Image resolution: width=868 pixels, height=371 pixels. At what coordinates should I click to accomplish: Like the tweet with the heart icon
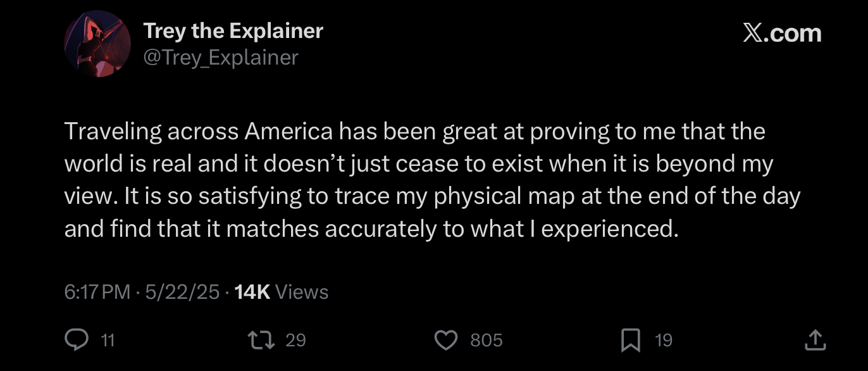446,341
